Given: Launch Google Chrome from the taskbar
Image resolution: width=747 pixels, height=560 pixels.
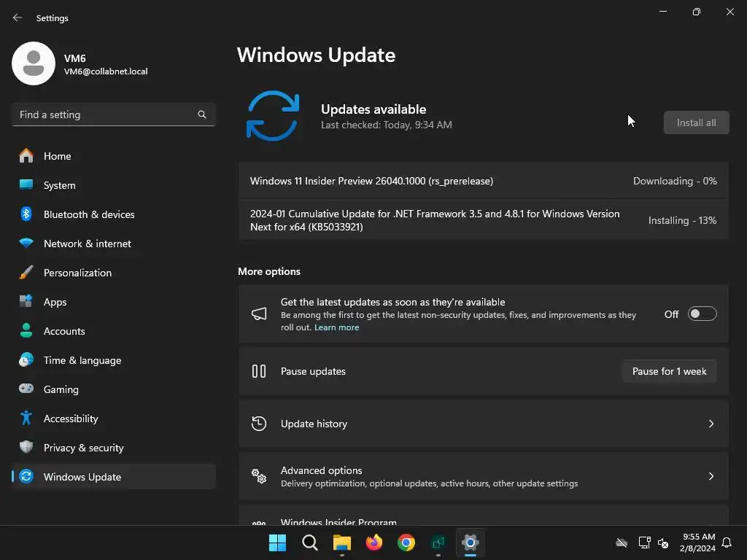Looking at the screenshot, I should (406, 542).
